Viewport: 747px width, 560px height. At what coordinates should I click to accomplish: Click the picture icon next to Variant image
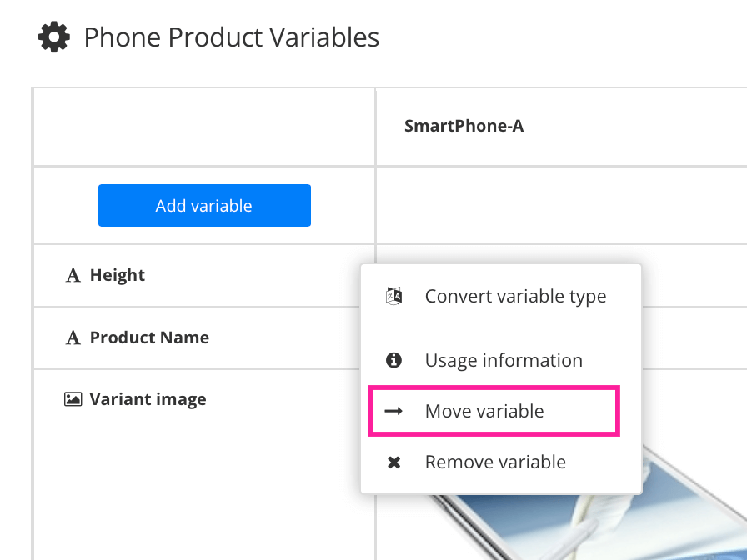(x=73, y=400)
